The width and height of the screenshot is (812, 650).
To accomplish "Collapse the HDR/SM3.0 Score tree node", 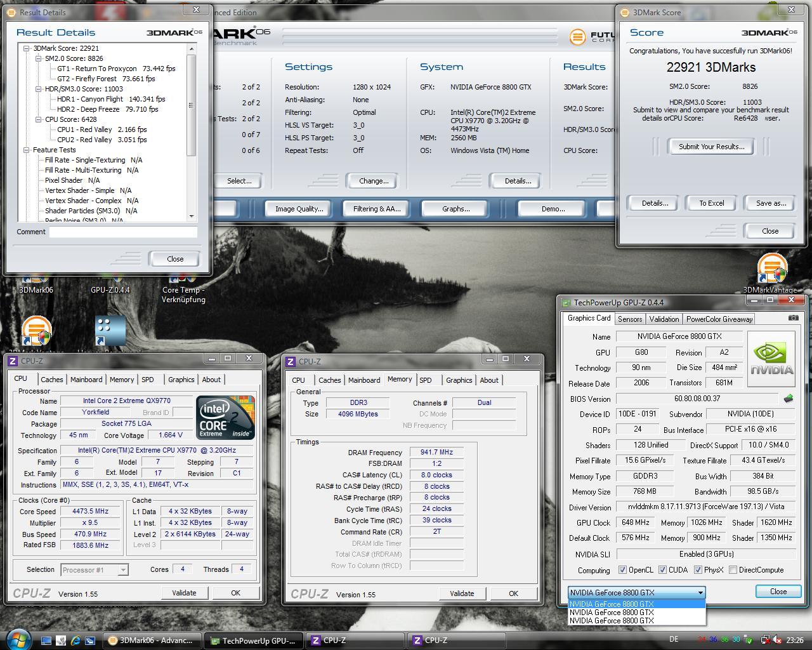I will (x=38, y=89).
